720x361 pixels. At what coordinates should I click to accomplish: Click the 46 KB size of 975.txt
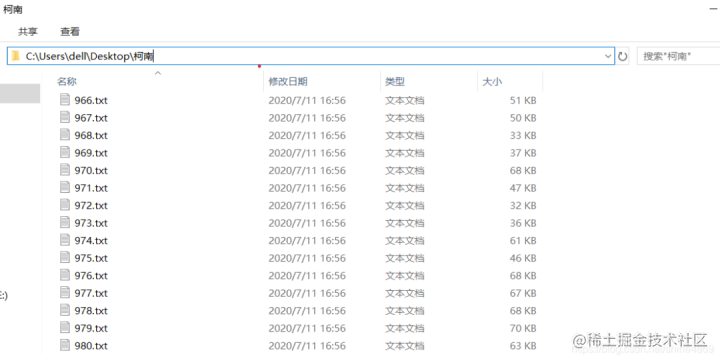(523, 258)
